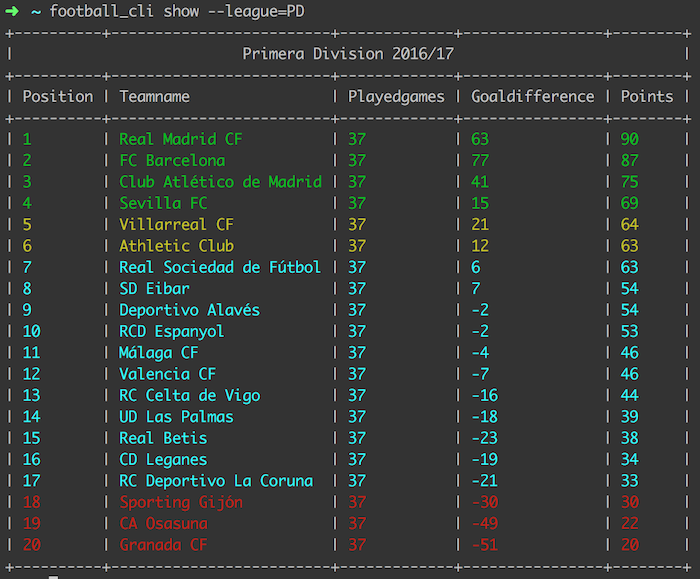
Task: Select team name UD Las Palmas
Action: (x=176, y=417)
